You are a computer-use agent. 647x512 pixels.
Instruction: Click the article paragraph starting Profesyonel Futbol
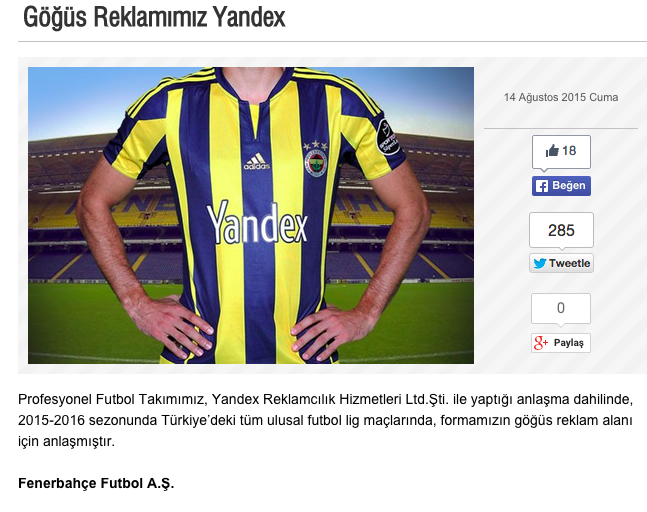(x=325, y=420)
